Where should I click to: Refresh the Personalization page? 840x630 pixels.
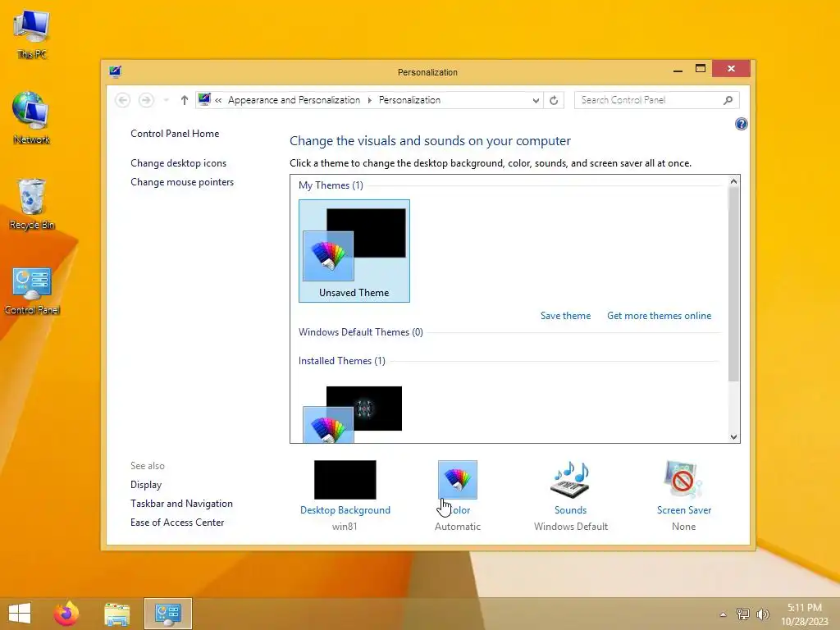[x=554, y=100]
